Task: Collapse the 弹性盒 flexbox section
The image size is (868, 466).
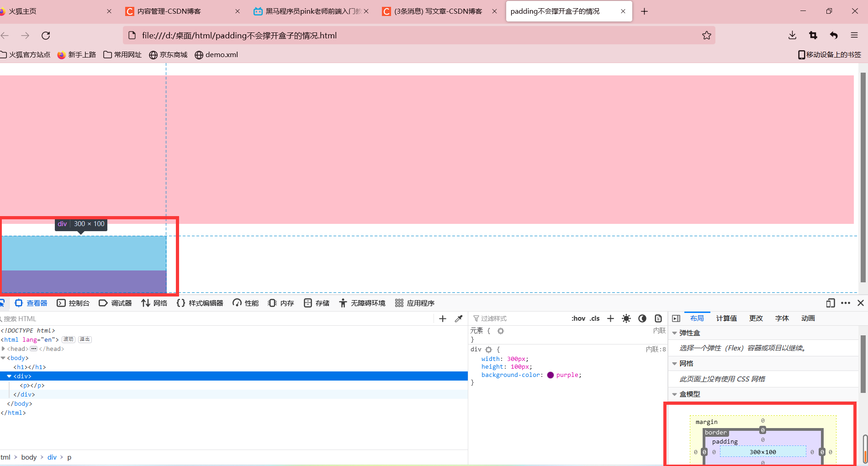Action: (x=675, y=333)
